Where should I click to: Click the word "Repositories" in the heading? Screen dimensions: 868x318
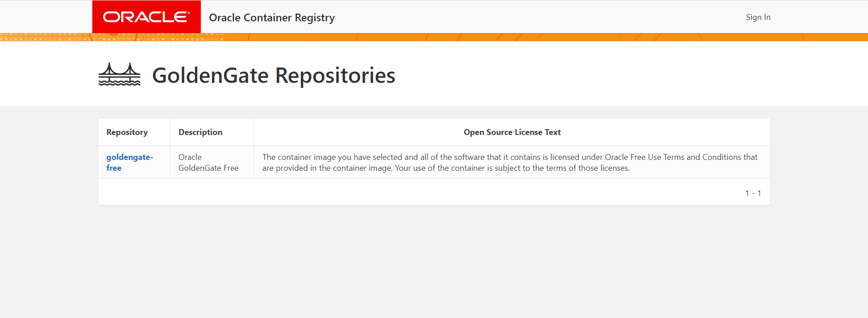[x=335, y=75]
